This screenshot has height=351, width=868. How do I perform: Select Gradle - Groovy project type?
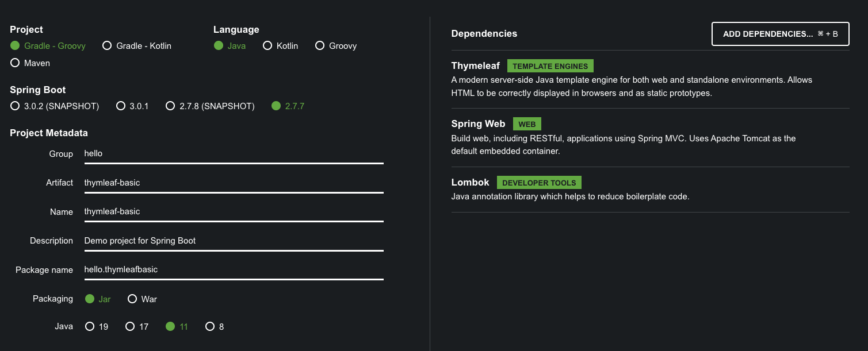tap(48, 46)
